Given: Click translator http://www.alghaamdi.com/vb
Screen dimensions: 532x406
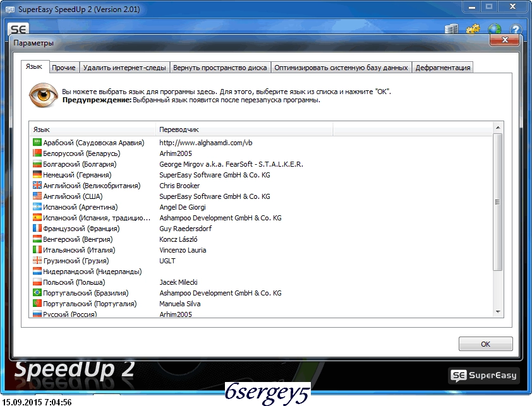Looking at the screenshot, I should (x=206, y=143).
